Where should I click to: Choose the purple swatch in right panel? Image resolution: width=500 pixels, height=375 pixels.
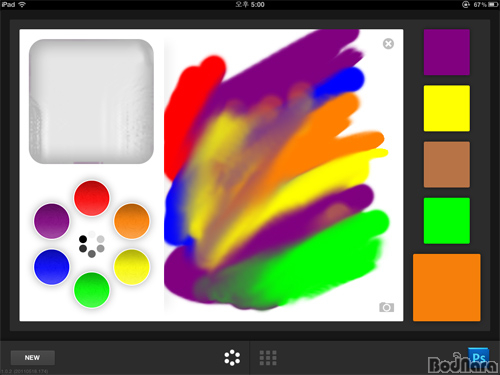447,52
